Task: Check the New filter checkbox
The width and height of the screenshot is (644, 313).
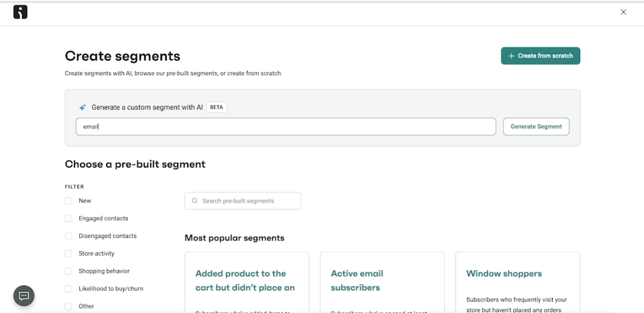Action: [x=69, y=201]
